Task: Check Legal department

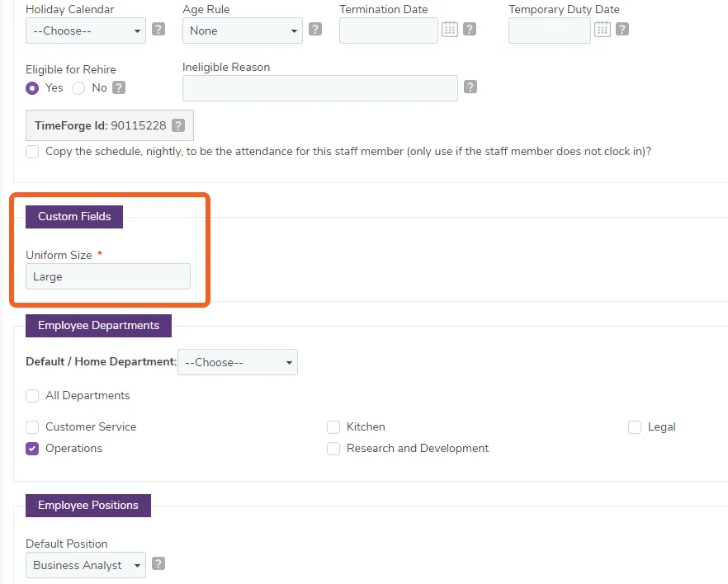Action: [x=635, y=426]
